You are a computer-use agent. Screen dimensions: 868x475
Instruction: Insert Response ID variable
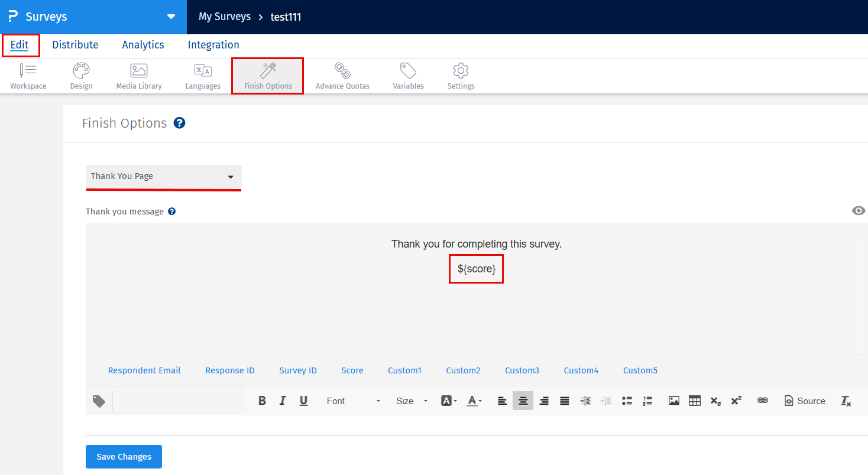[x=230, y=370]
